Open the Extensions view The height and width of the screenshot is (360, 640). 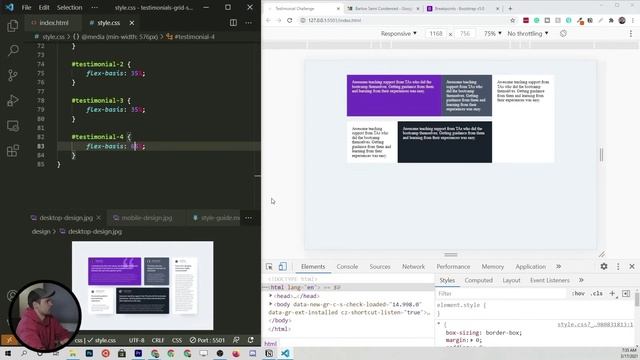click(x=13, y=151)
